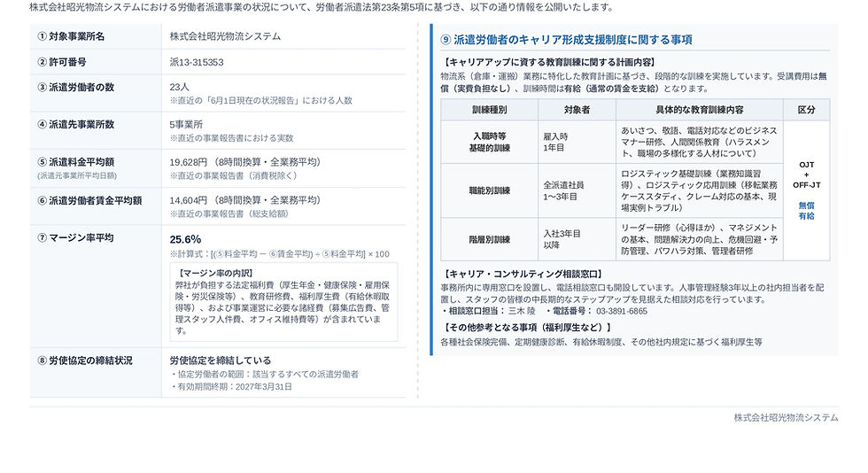
Task: Click the line starting '各種社会保険完備'
Action: [x=601, y=342]
